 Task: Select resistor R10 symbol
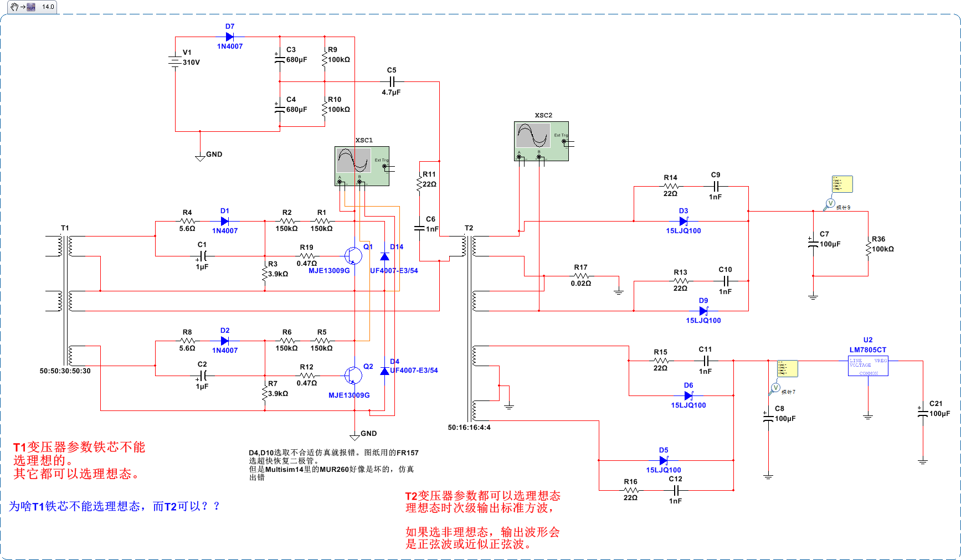click(325, 109)
